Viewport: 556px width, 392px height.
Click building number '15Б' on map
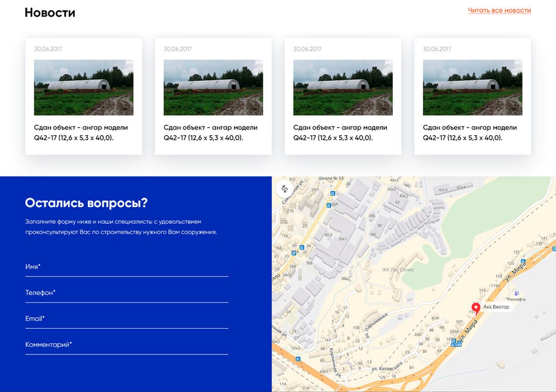357,327
